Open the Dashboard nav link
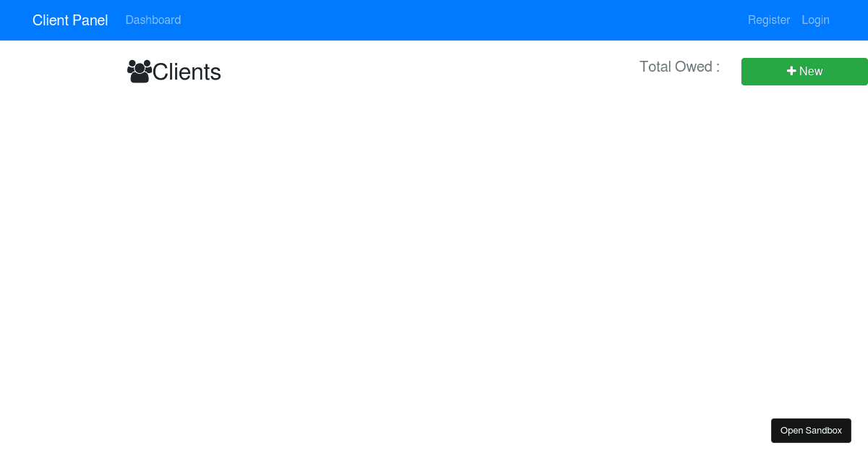The height and width of the screenshot is (456, 868). pyautogui.click(x=153, y=20)
